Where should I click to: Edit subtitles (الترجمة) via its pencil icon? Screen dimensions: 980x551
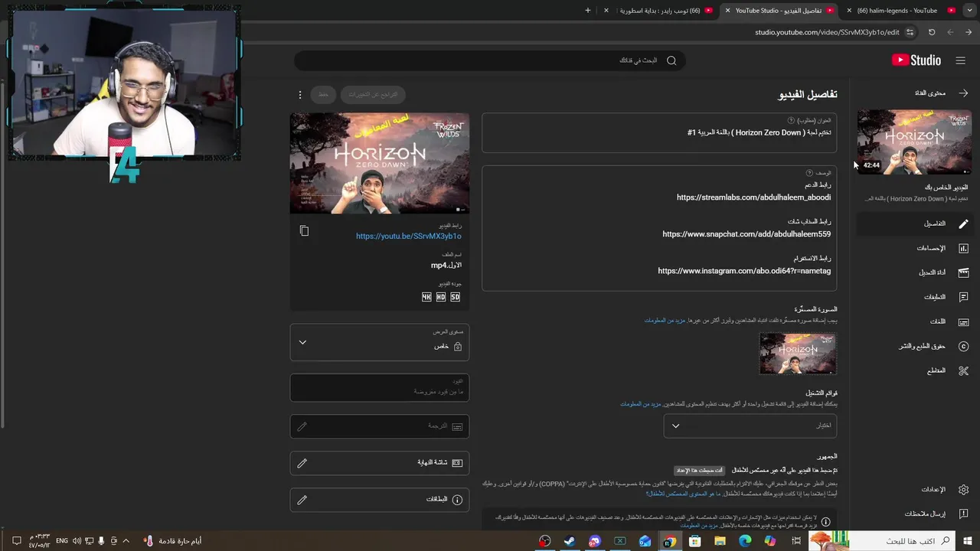[302, 426]
